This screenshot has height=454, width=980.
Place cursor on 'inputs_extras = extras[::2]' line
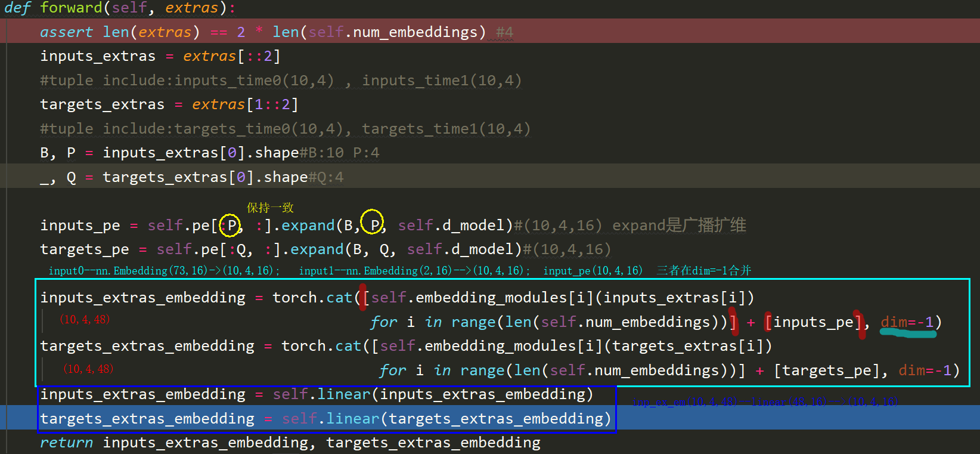160,56
